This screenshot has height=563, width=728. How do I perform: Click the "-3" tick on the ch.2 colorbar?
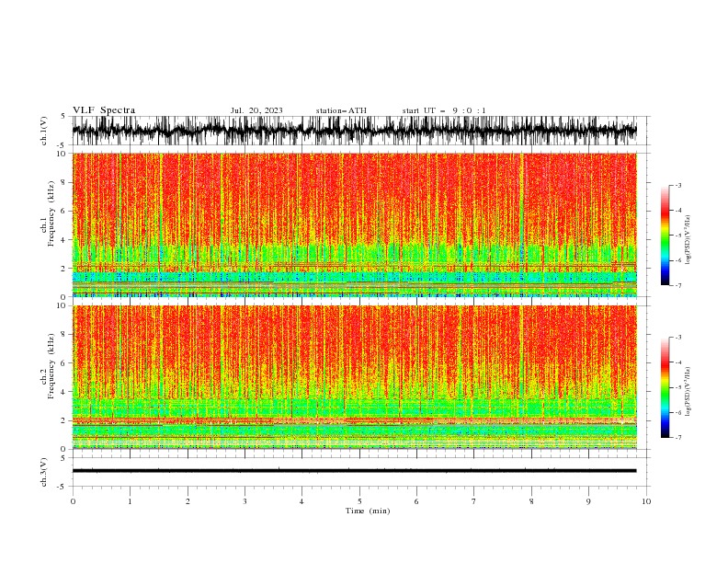(x=677, y=338)
